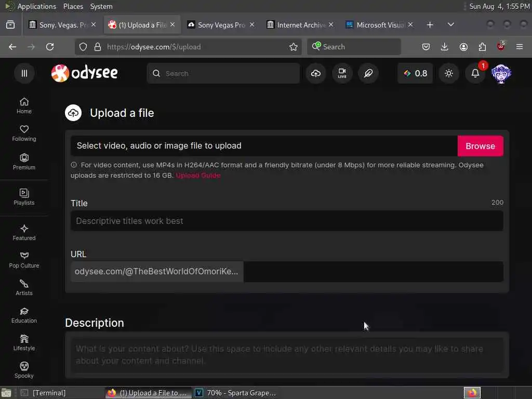The width and height of the screenshot is (532, 399).
Task: Click the clock Sun Aug 4
Action: tap(499, 6)
